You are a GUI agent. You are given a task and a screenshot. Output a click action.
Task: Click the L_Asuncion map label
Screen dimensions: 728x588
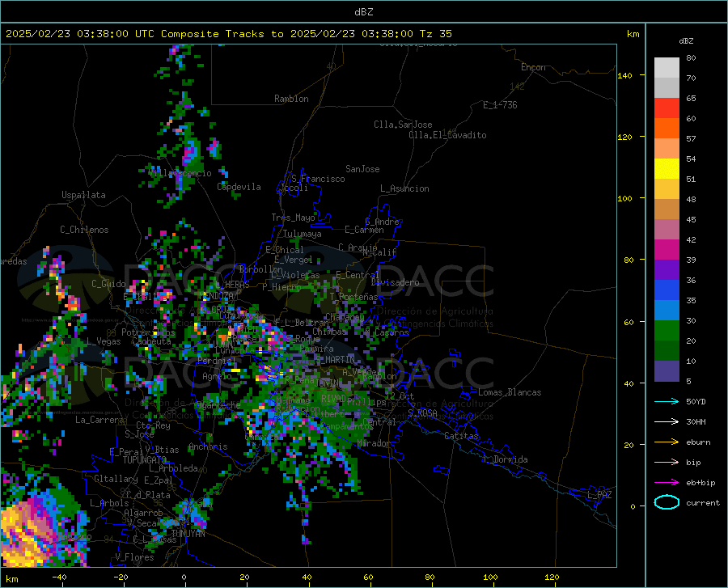404,188
